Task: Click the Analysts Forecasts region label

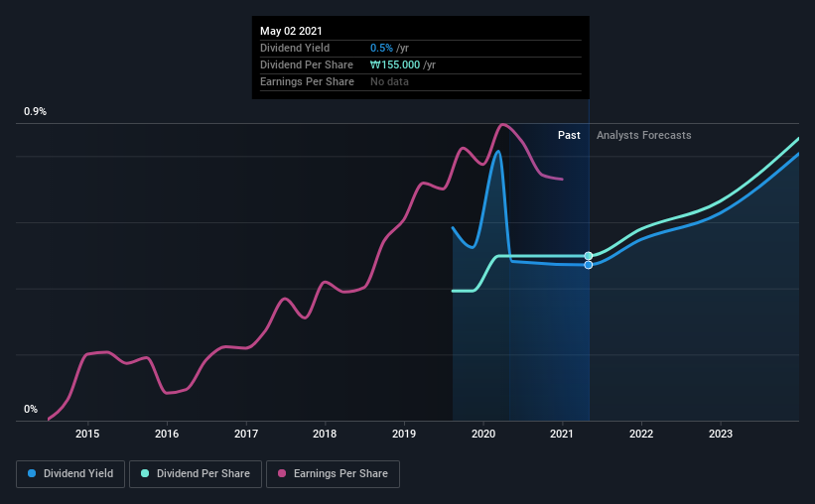Action: click(644, 135)
